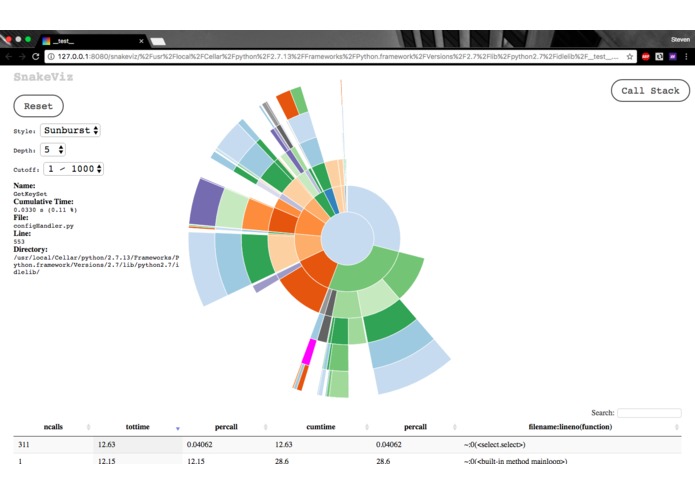The width and height of the screenshot is (695, 494).
Task: Open the Call Stack panel
Action: coord(650,91)
